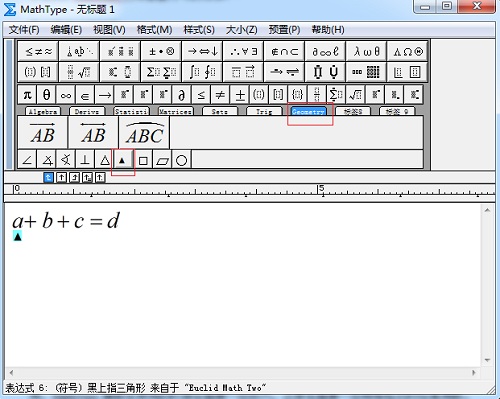Open the operator symbols palette (±•⊗)

161,51
